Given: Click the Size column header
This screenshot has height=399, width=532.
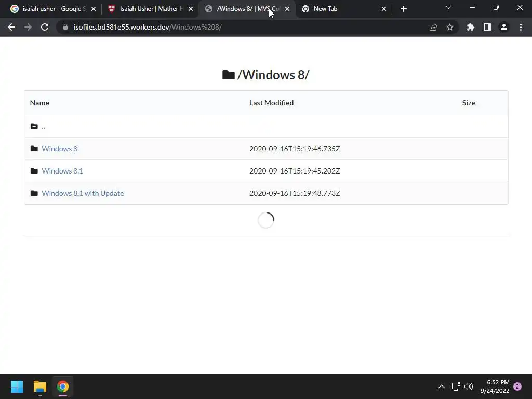Looking at the screenshot, I should [469, 103].
